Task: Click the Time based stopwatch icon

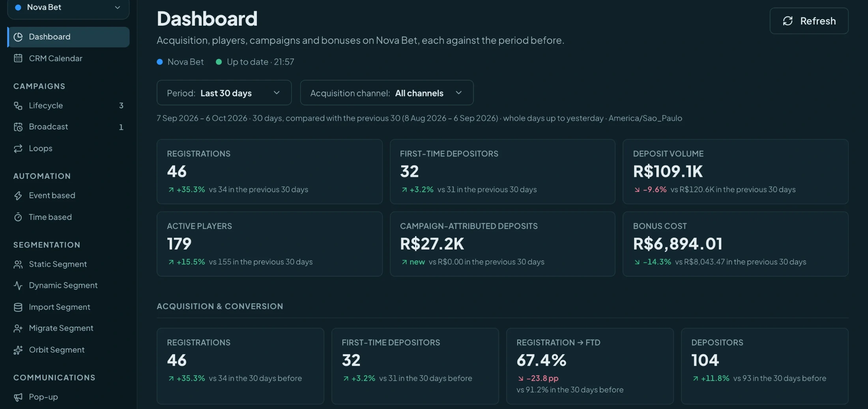Action: click(x=18, y=217)
